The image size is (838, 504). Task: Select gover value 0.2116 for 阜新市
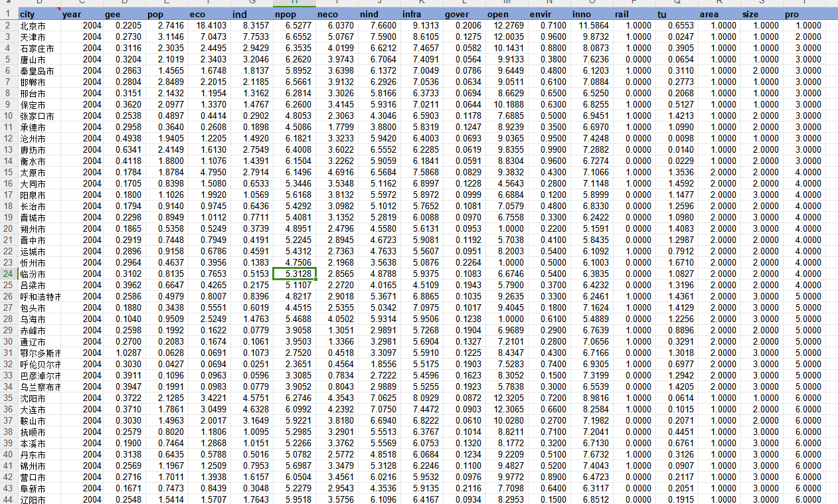tap(464, 488)
